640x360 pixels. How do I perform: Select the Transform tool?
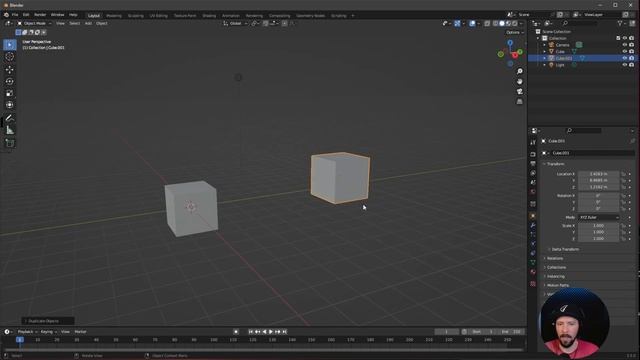(x=10, y=105)
